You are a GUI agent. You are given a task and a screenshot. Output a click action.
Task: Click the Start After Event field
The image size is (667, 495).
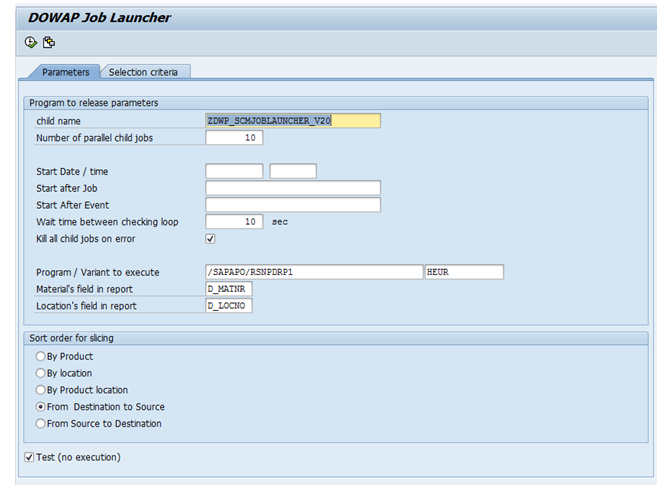(293, 205)
